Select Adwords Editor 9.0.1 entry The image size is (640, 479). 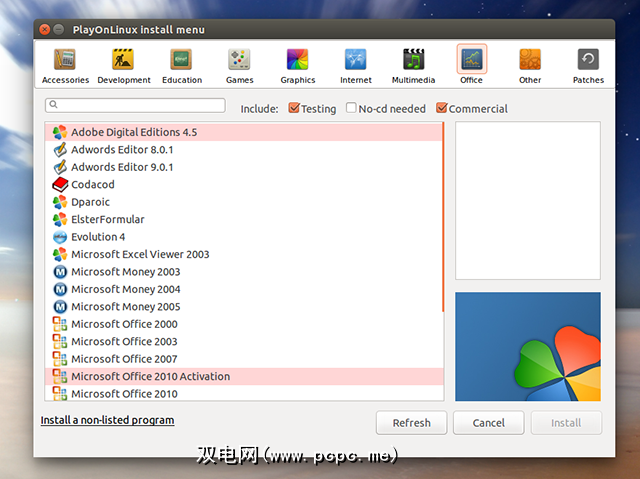pos(244,167)
